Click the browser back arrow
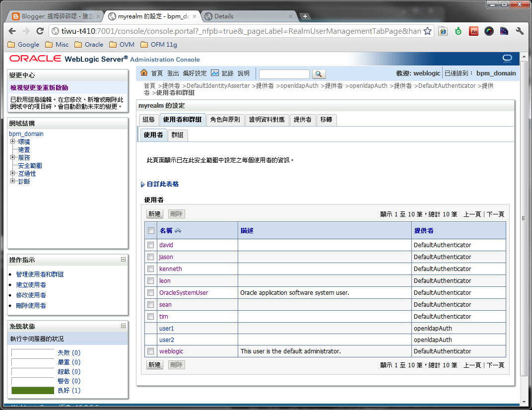This screenshot has width=532, height=410. tap(12, 31)
